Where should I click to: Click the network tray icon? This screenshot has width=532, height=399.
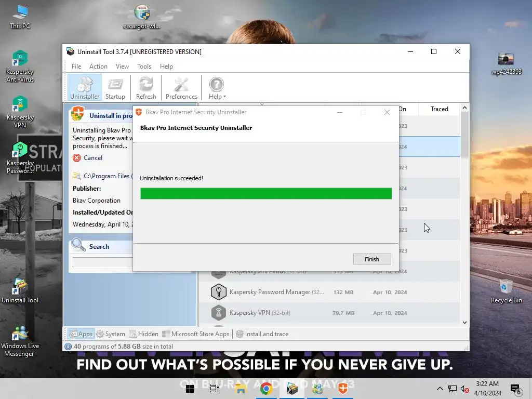tap(453, 389)
